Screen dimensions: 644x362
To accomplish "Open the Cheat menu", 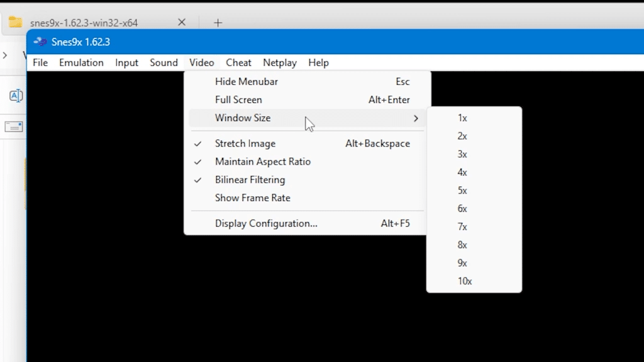I will pos(238,63).
